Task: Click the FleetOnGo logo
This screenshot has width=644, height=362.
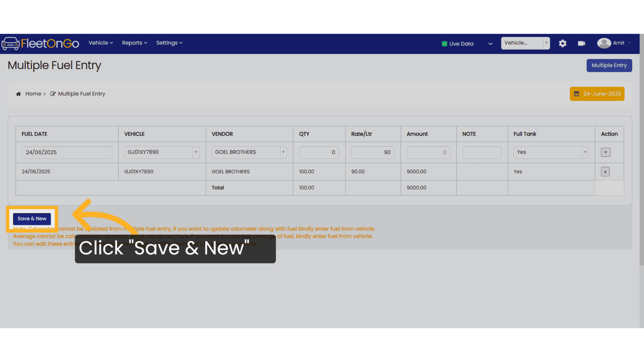Action: point(40,43)
